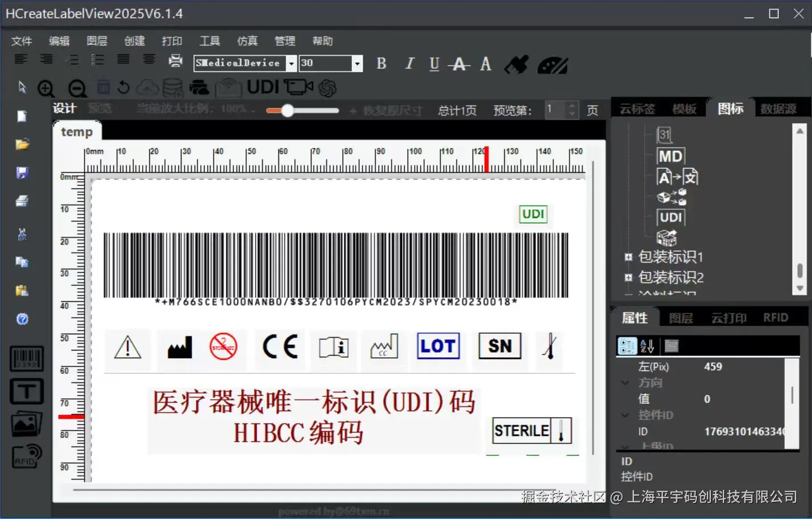
Task: Open the 创建 menu
Action: (x=135, y=41)
